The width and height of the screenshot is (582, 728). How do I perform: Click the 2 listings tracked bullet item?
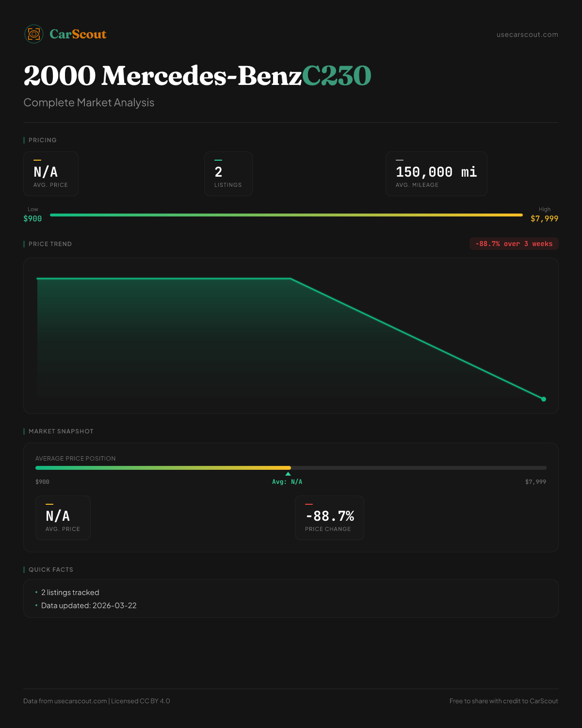point(70,593)
